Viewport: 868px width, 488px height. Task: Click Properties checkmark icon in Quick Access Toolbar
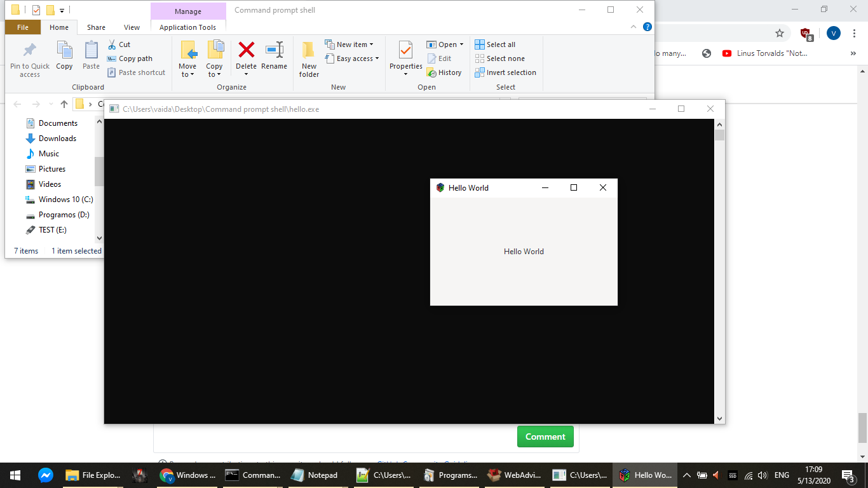click(x=36, y=10)
